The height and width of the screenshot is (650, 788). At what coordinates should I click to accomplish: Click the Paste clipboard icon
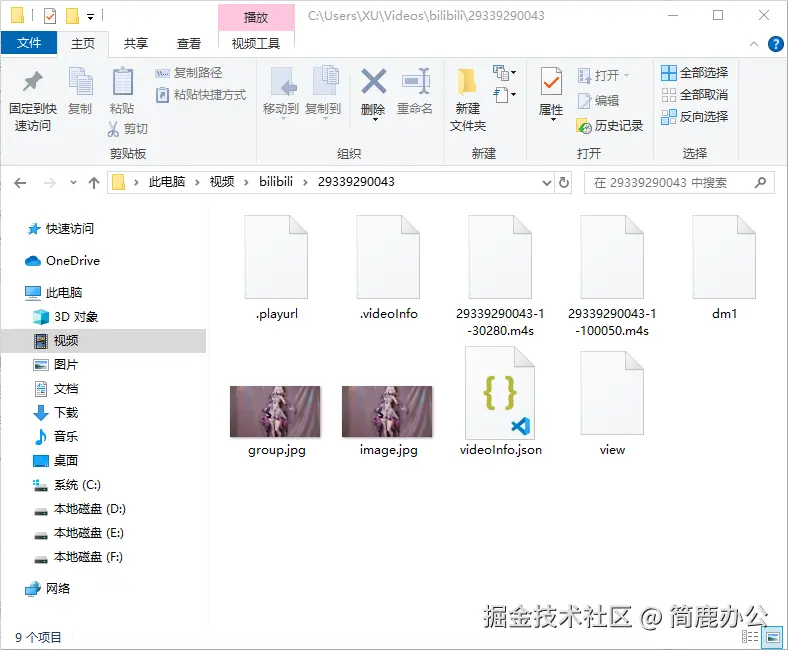tap(123, 81)
